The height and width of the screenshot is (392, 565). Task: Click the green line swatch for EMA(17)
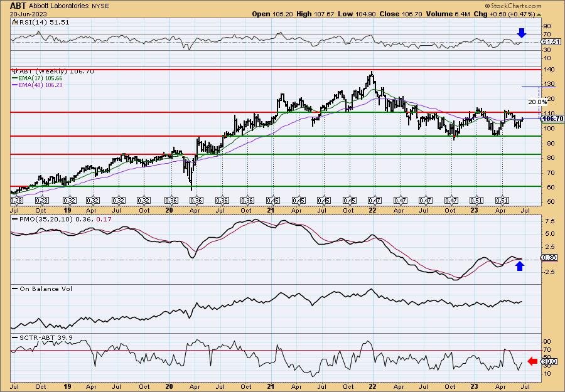(15, 78)
